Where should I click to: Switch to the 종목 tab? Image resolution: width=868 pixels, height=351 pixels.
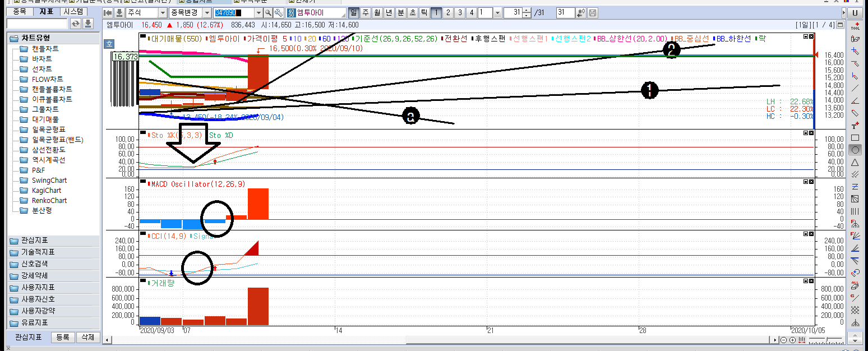coord(20,11)
